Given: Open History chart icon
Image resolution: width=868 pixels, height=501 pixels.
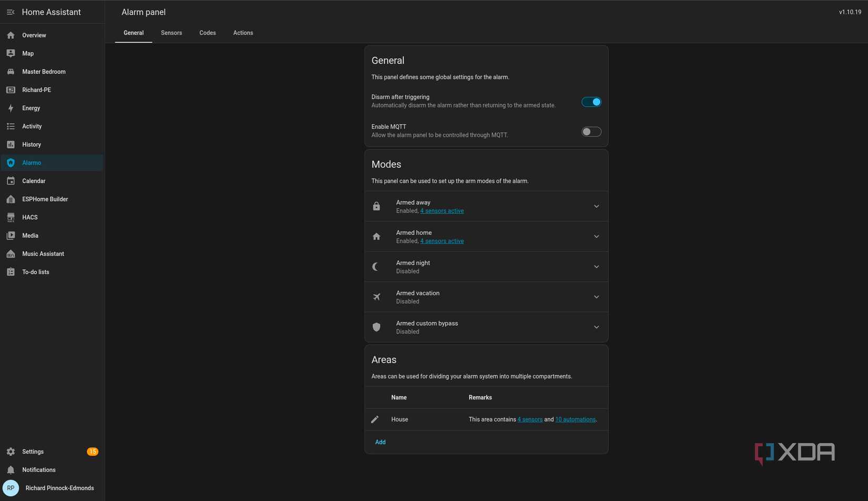Looking at the screenshot, I should [x=11, y=145].
